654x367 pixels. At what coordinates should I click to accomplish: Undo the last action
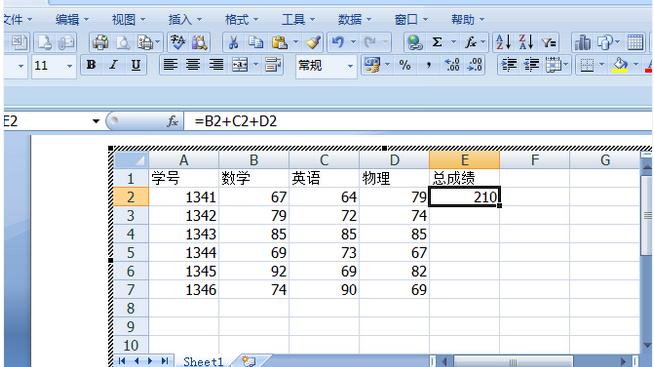(338, 42)
